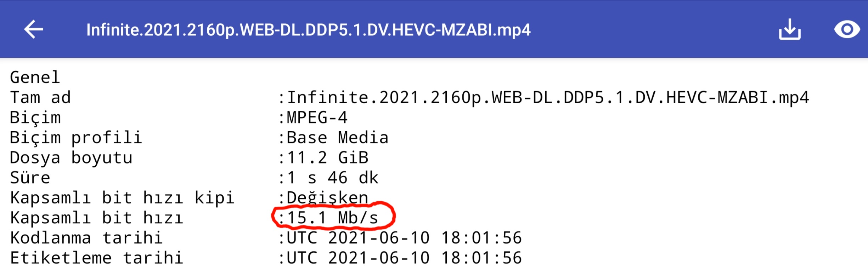Screen dimensions: 868x276
Task: Tap the circled 15.1 Mb/s value
Action: tap(332, 218)
